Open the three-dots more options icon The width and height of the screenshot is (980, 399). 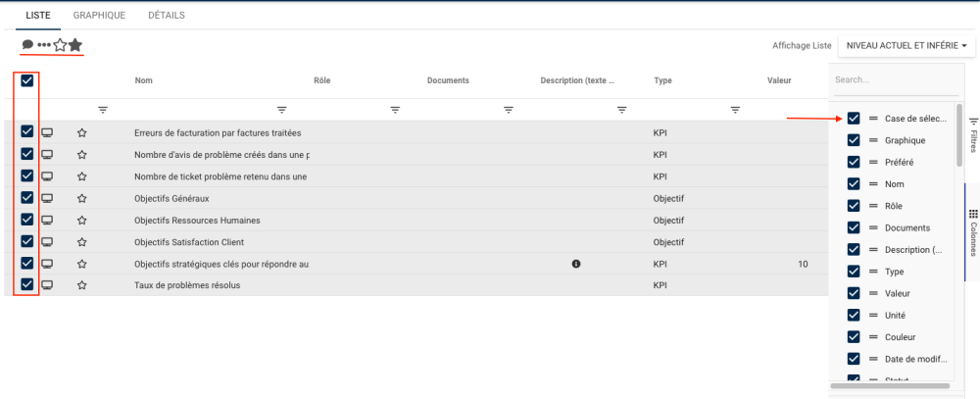pos(44,45)
